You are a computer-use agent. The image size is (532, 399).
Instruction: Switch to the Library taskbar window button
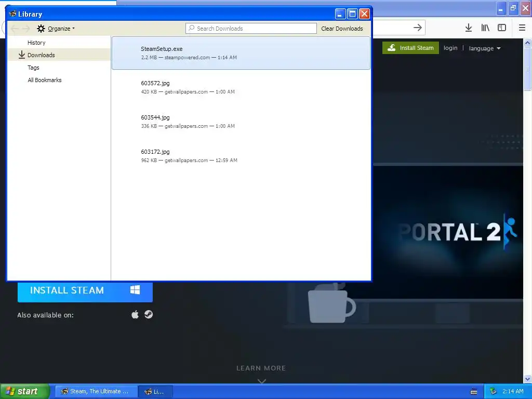click(156, 392)
